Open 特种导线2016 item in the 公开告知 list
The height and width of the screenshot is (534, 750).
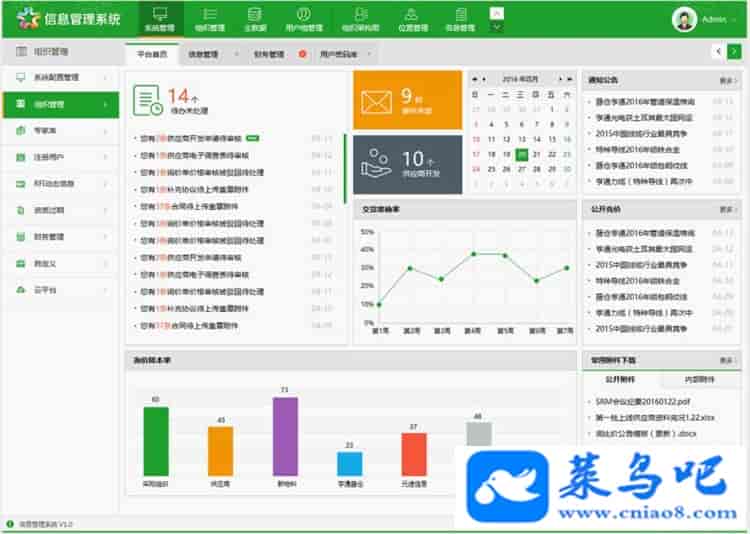pyautogui.click(x=638, y=281)
